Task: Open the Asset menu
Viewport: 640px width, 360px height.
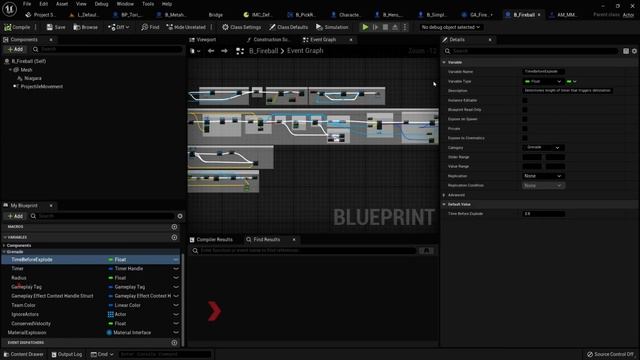Action: click(x=62, y=4)
